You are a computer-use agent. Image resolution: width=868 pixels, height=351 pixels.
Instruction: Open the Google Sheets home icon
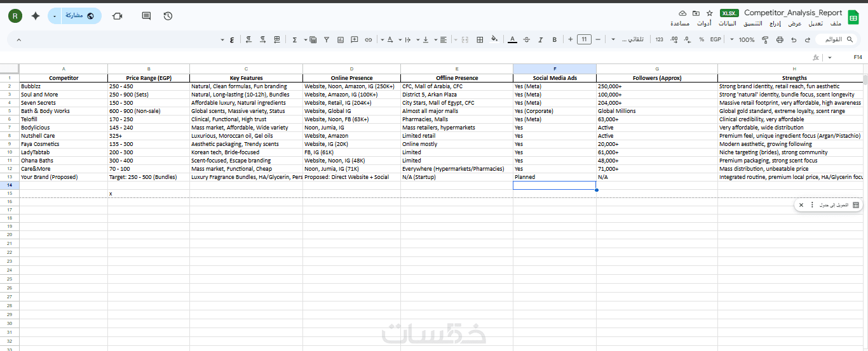853,17
